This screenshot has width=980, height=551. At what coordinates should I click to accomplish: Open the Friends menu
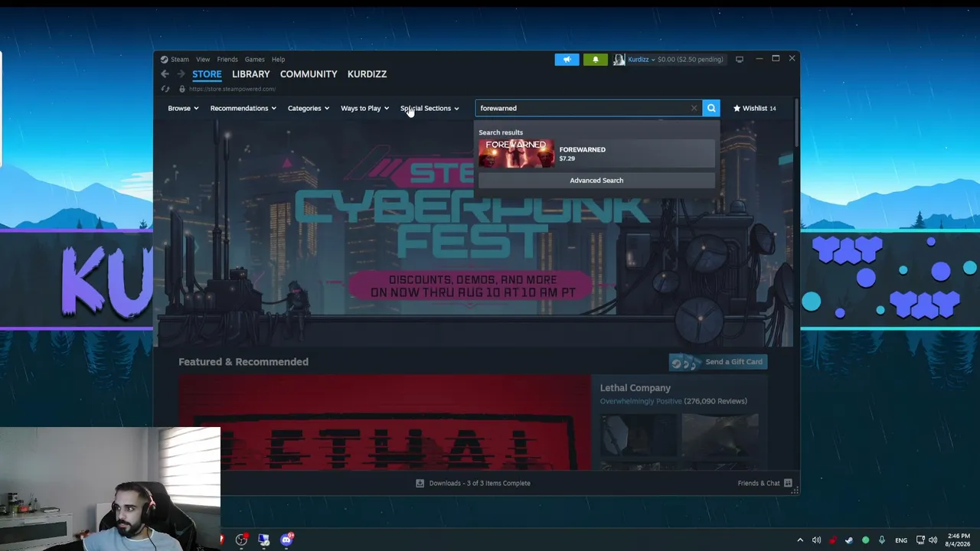227,59
